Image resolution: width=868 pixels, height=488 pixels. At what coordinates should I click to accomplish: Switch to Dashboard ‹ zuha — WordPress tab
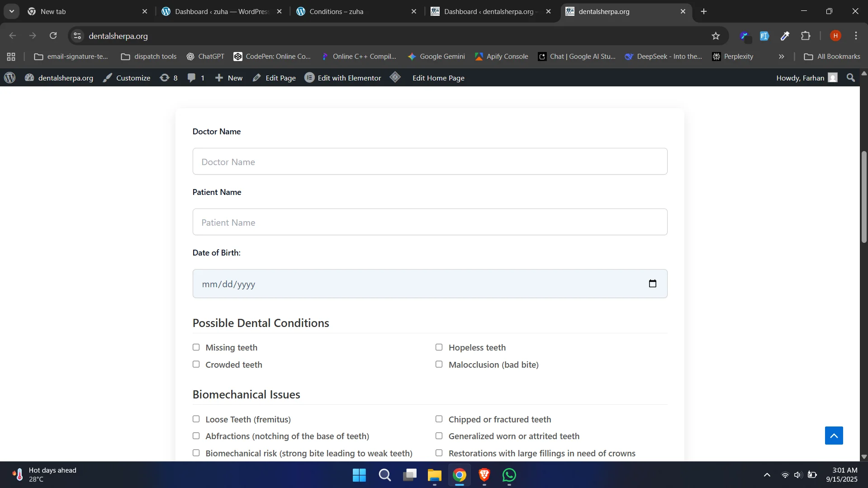222,11
